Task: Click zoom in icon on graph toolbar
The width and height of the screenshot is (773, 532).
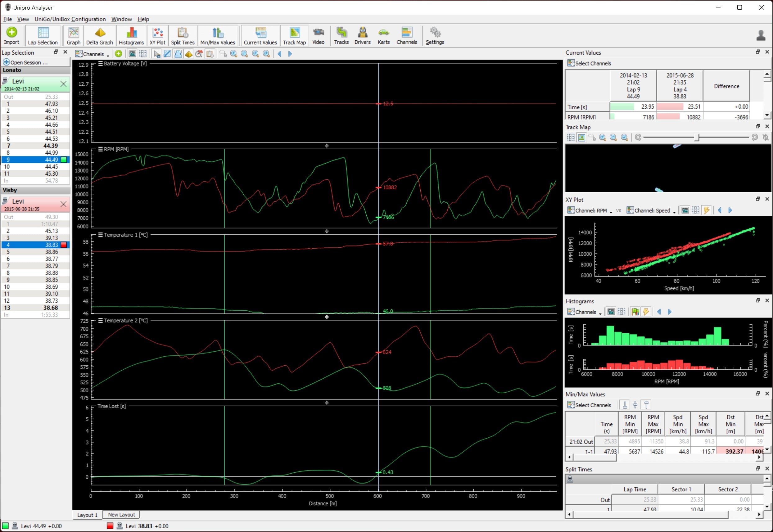Action: click(x=234, y=54)
